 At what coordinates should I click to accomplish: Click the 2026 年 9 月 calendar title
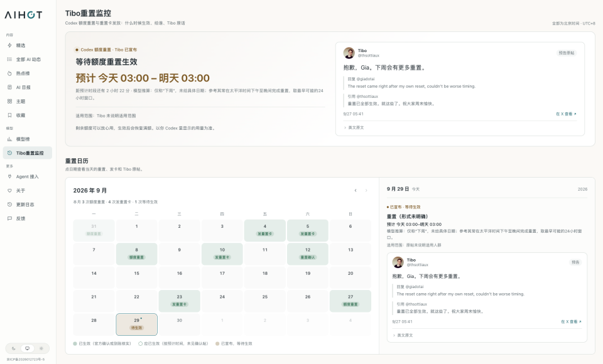(x=90, y=191)
